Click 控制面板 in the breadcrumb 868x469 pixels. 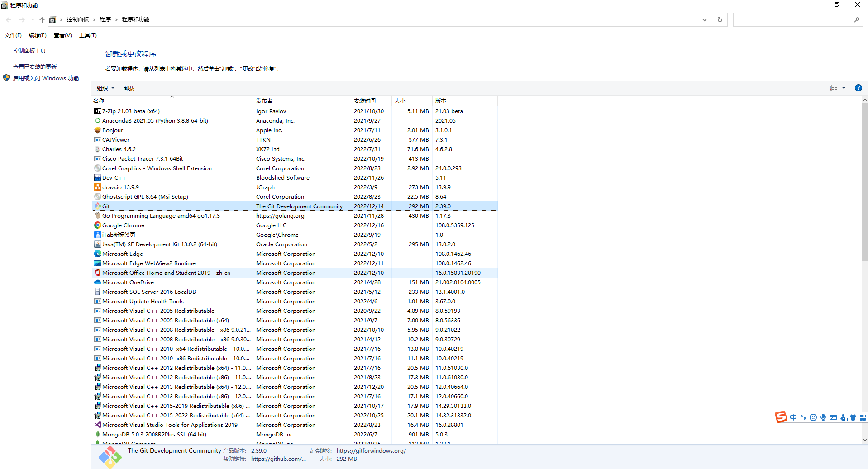[x=78, y=19]
